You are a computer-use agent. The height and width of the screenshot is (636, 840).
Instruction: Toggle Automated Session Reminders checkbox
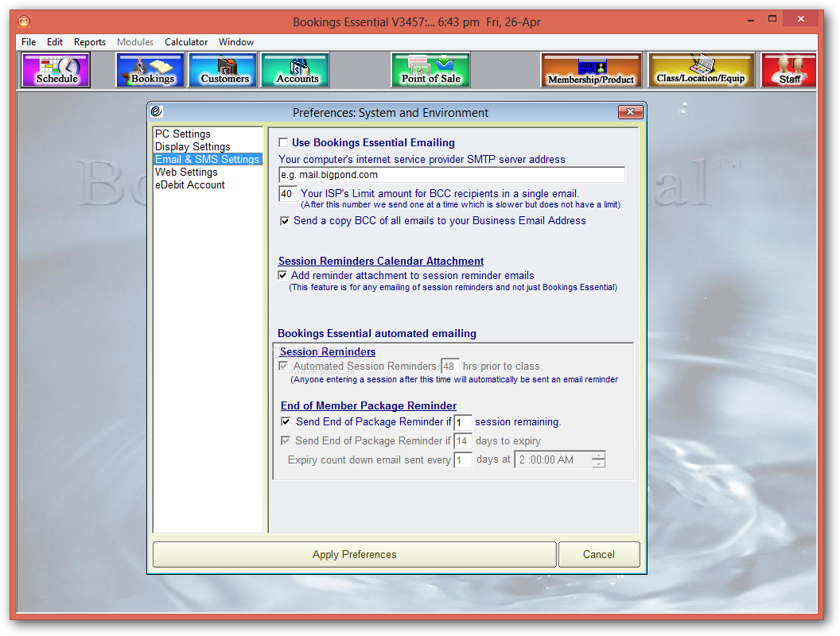click(284, 366)
